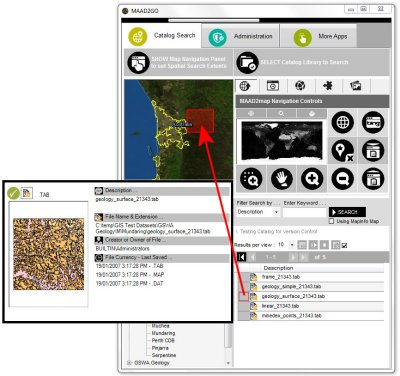
Task: Click the stop results toolbar icon
Action: tap(324, 245)
